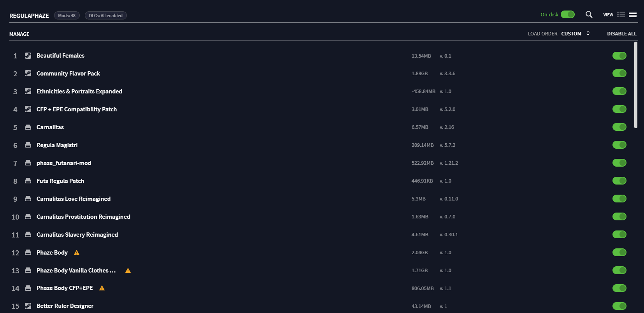Click drive icon beside Carnalitas Love Reimagined
644x313 pixels.
(28, 199)
